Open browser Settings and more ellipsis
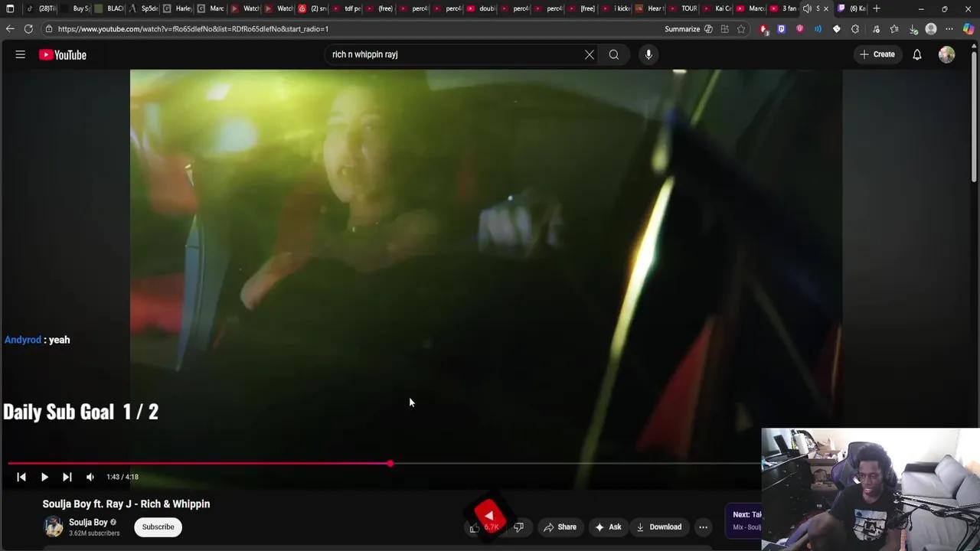980x551 pixels. [949, 29]
